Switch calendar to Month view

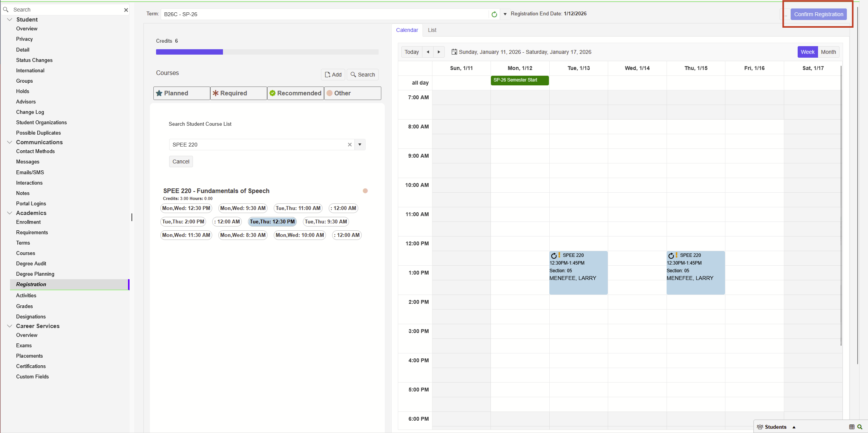(828, 52)
